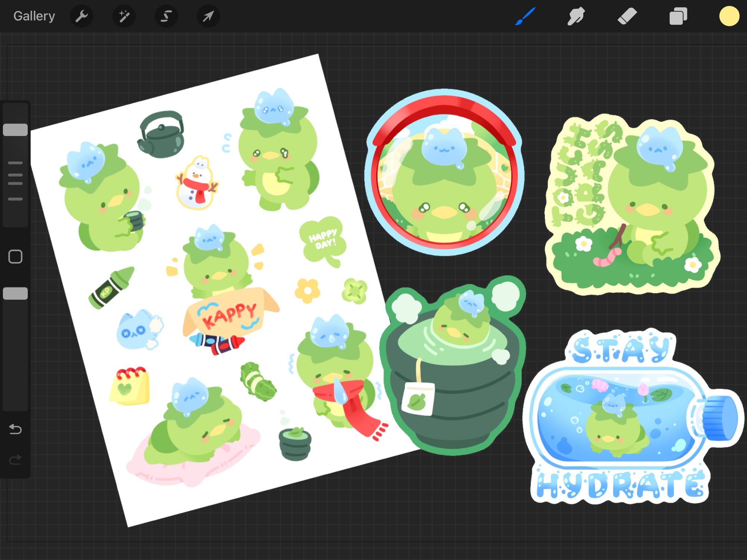Activate the Transform arrow tool

tap(208, 16)
